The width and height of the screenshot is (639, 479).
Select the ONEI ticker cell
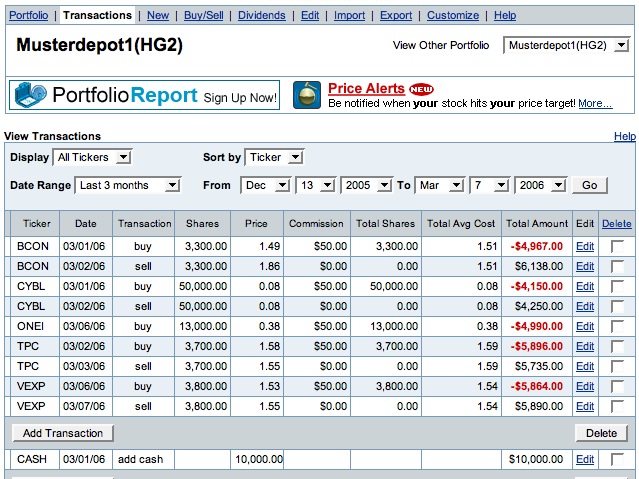[x=35, y=326]
